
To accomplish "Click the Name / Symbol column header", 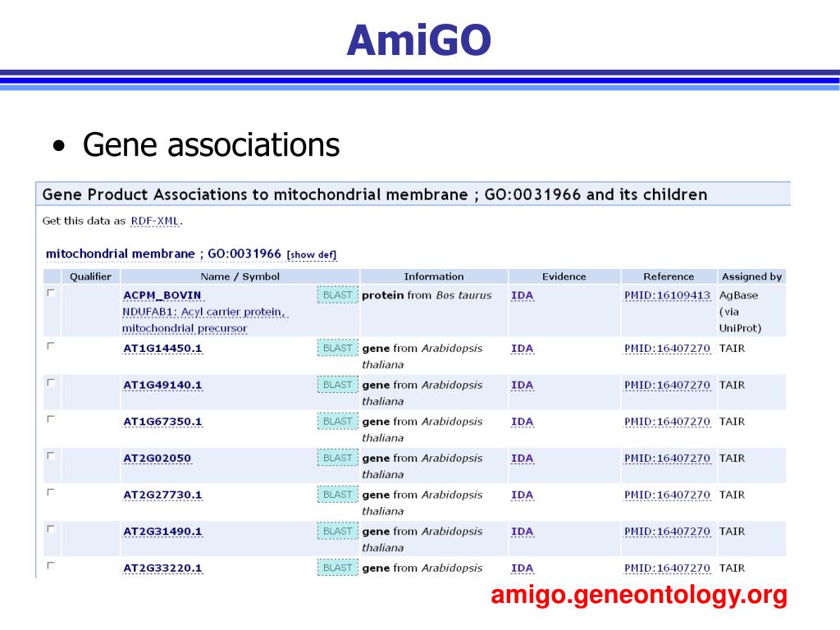I will 240,276.
